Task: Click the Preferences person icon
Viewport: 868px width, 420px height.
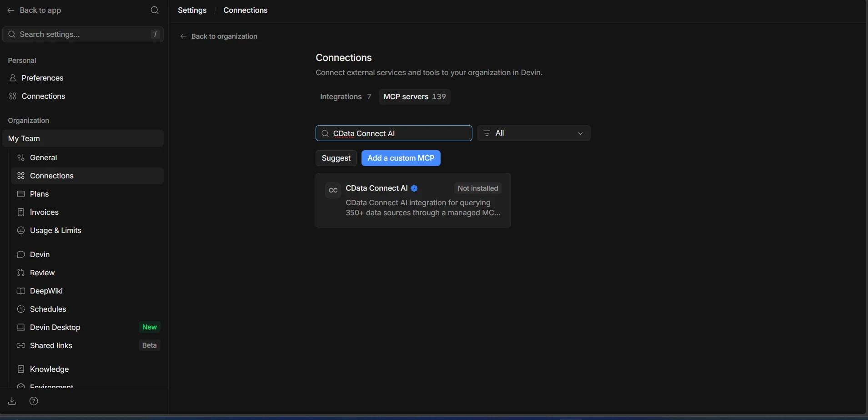Action: [x=13, y=78]
